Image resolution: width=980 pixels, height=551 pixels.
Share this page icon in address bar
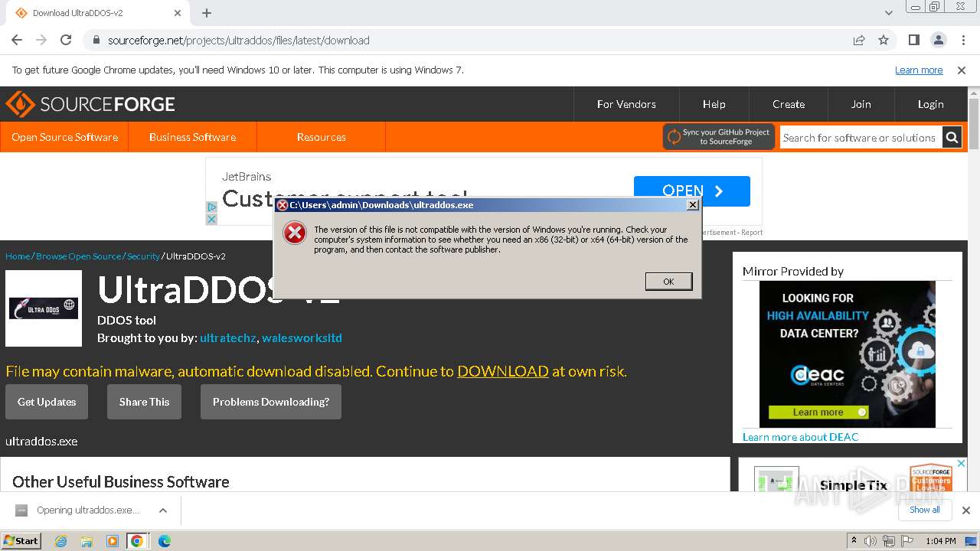pyautogui.click(x=859, y=40)
